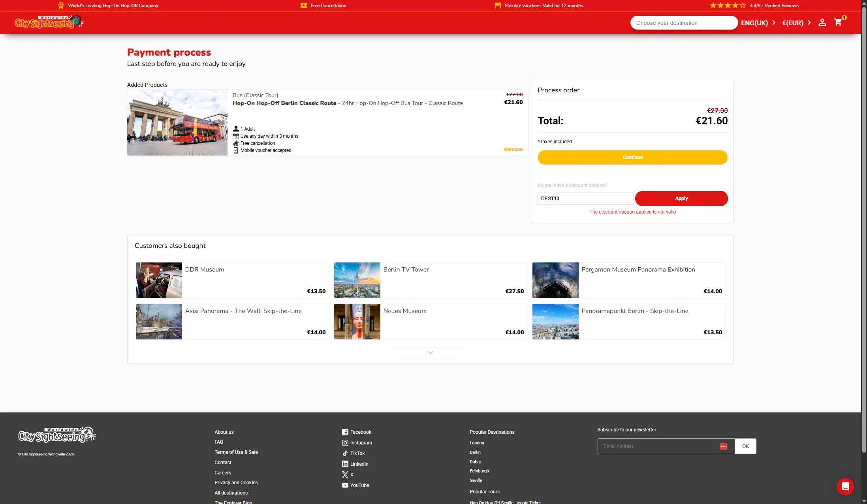Expand more products with the down chevron
Image resolution: width=867 pixels, height=504 pixels.
[x=430, y=352]
